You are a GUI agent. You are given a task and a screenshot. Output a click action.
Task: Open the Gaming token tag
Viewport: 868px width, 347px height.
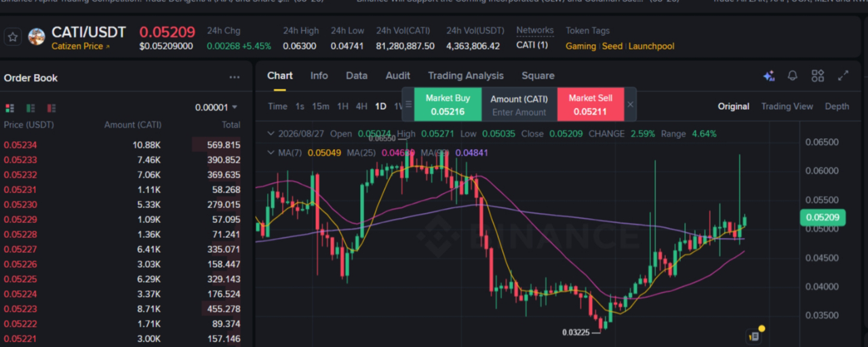click(x=580, y=46)
